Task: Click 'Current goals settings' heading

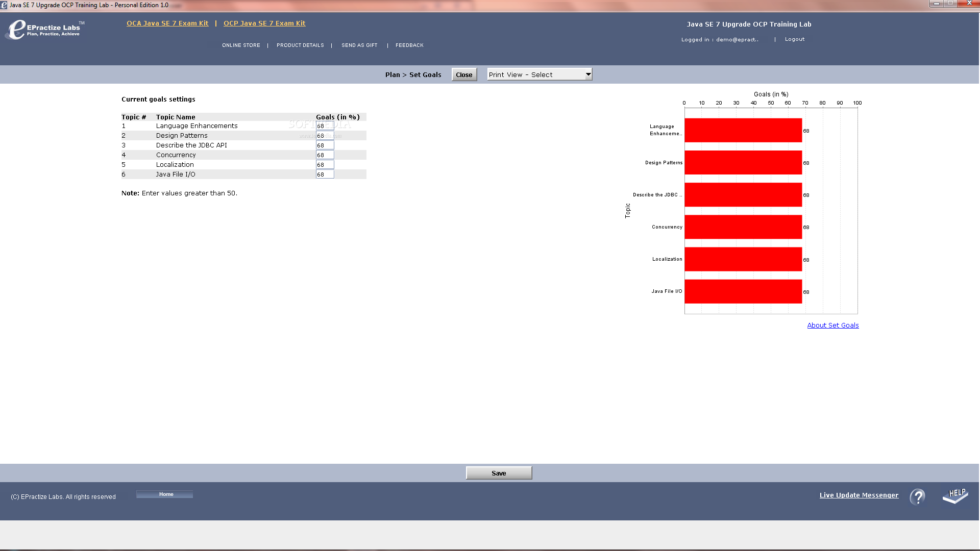Action: pos(158,99)
